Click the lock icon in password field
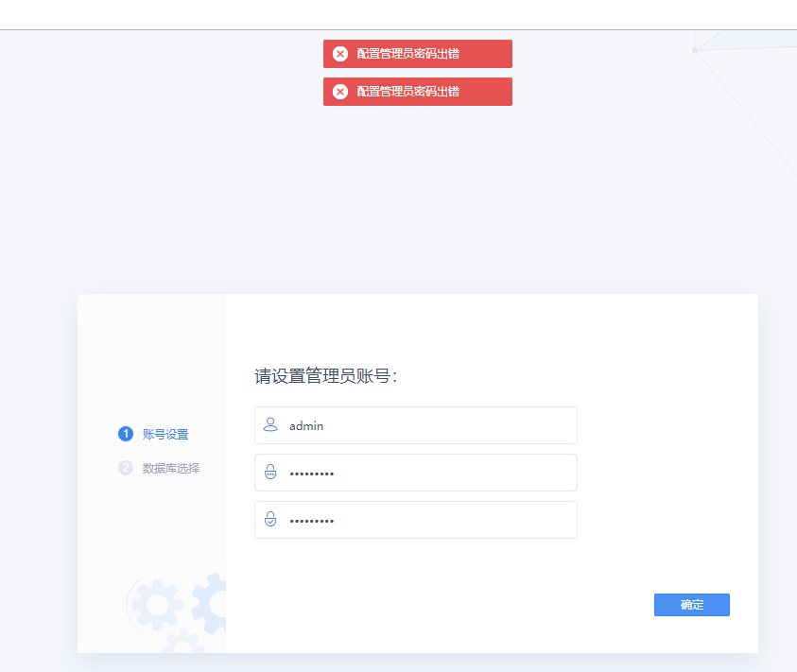The height and width of the screenshot is (672, 797). [270, 472]
